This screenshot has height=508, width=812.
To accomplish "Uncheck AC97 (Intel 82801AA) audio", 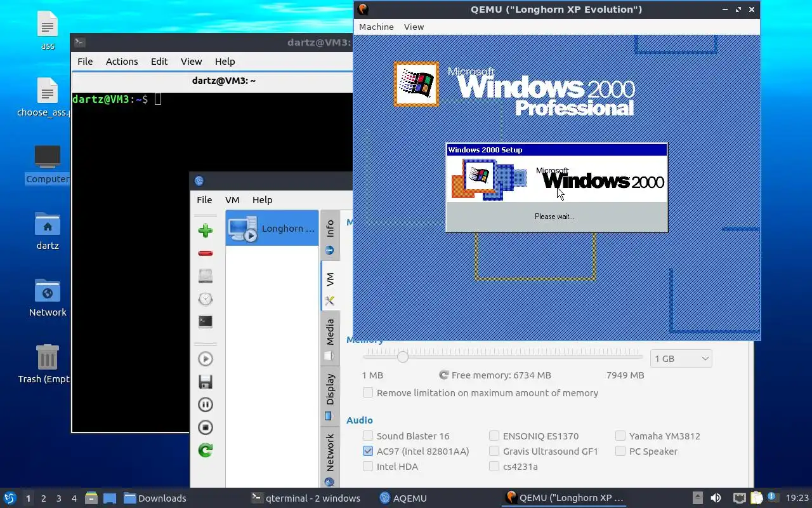I will pyautogui.click(x=368, y=451).
